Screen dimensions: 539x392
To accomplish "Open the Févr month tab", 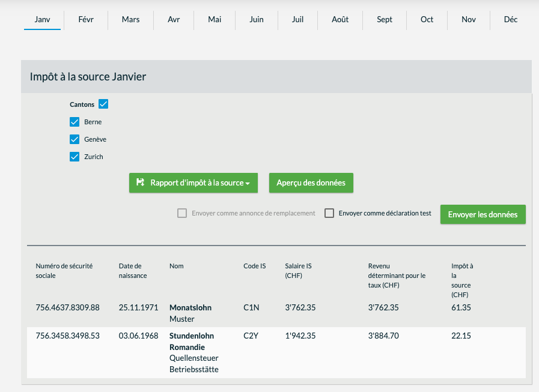I will pyautogui.click(x=86, y=20).
